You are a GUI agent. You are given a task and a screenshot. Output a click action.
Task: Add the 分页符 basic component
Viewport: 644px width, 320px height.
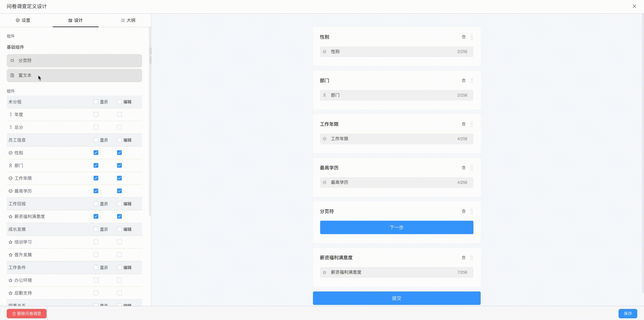[74, 61]
